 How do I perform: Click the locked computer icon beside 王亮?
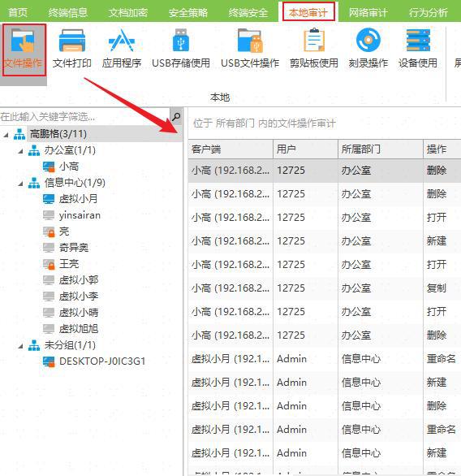49,264
